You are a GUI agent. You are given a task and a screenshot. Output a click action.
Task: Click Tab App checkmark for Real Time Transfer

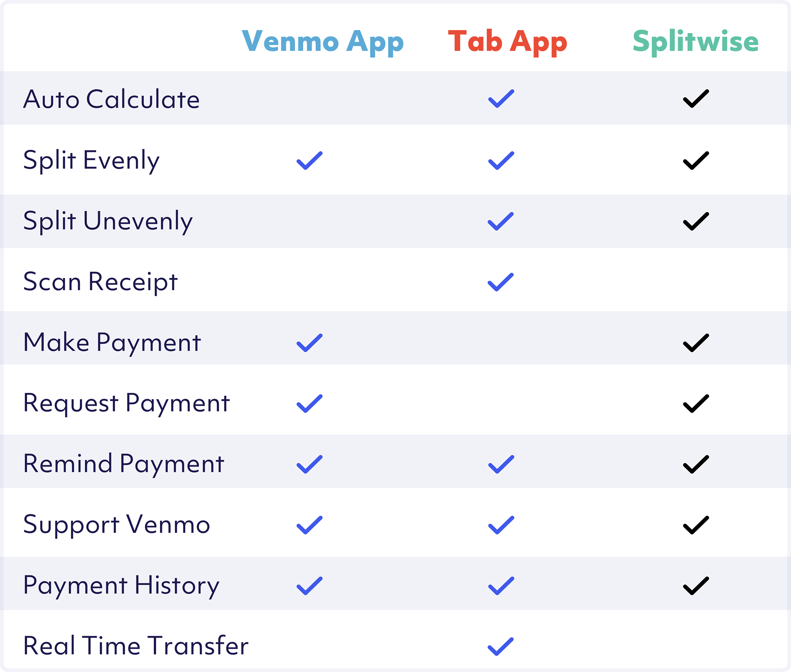click(501, 646)
